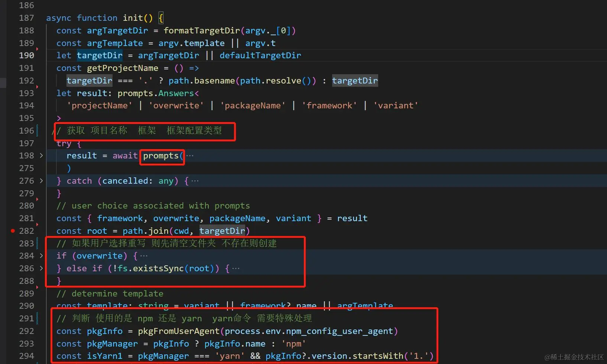607x364 pixels.
Task: Click 'path.join' call on line 282
Action: click(146, 231)
